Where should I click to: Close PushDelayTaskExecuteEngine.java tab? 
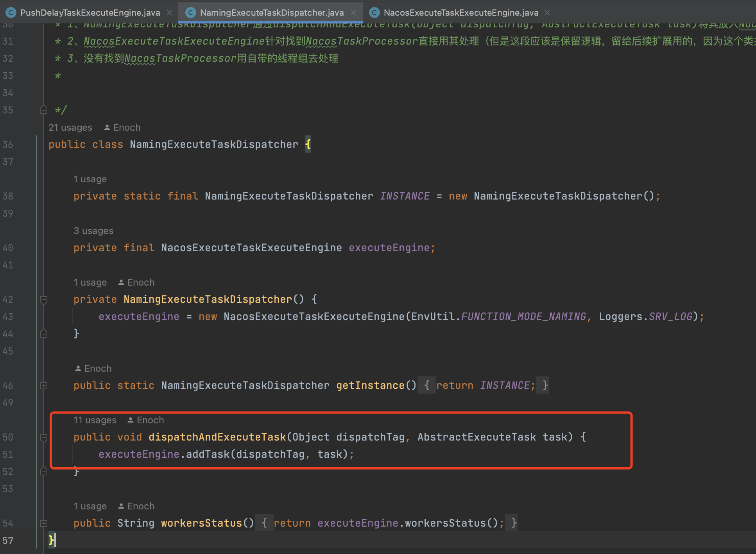170,13
